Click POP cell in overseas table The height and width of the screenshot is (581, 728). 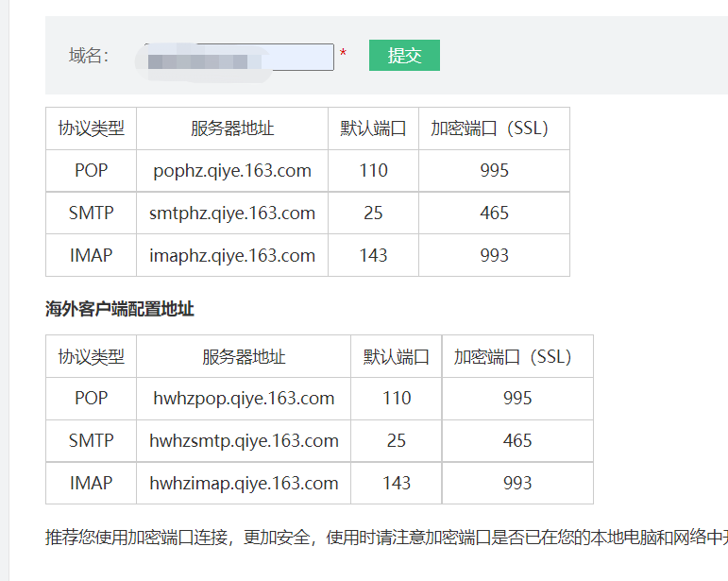(91, 398)
